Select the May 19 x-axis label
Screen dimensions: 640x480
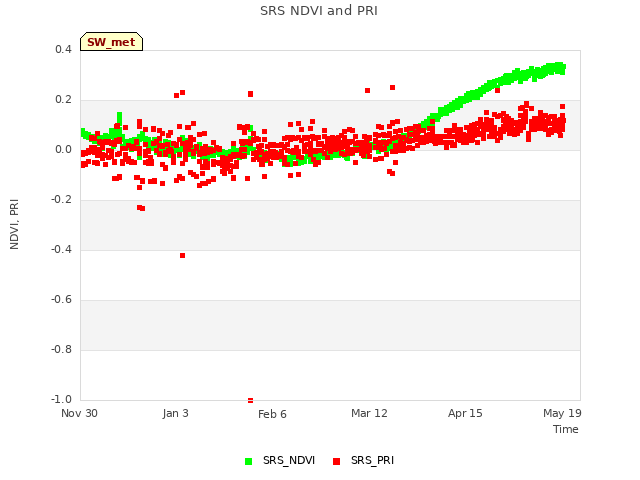pos(562,413)
